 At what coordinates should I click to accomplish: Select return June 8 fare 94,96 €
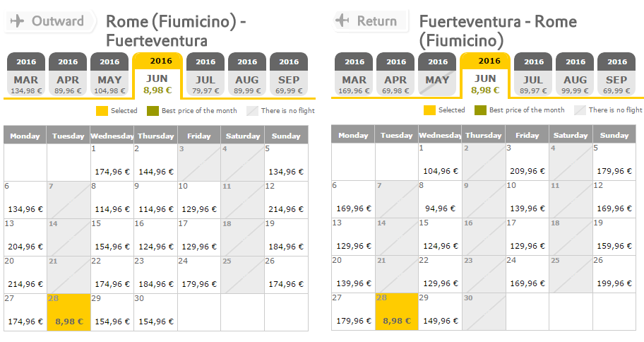440,199
